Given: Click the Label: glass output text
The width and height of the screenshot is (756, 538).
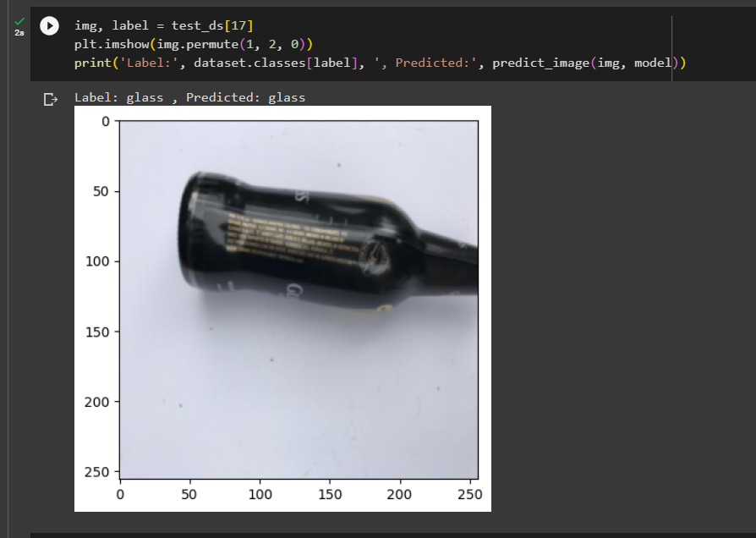Looking at the screenshot, I should [x=118, y=97].
